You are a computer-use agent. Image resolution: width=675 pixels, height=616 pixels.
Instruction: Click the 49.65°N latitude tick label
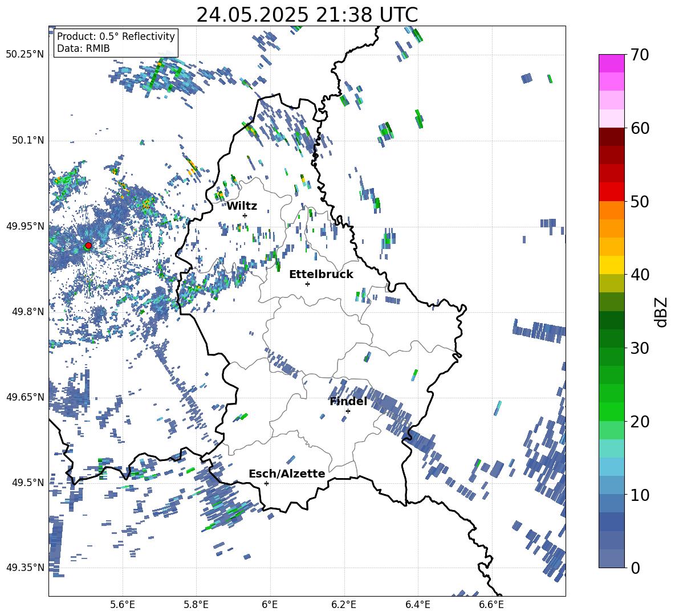[x=25, y=397]
